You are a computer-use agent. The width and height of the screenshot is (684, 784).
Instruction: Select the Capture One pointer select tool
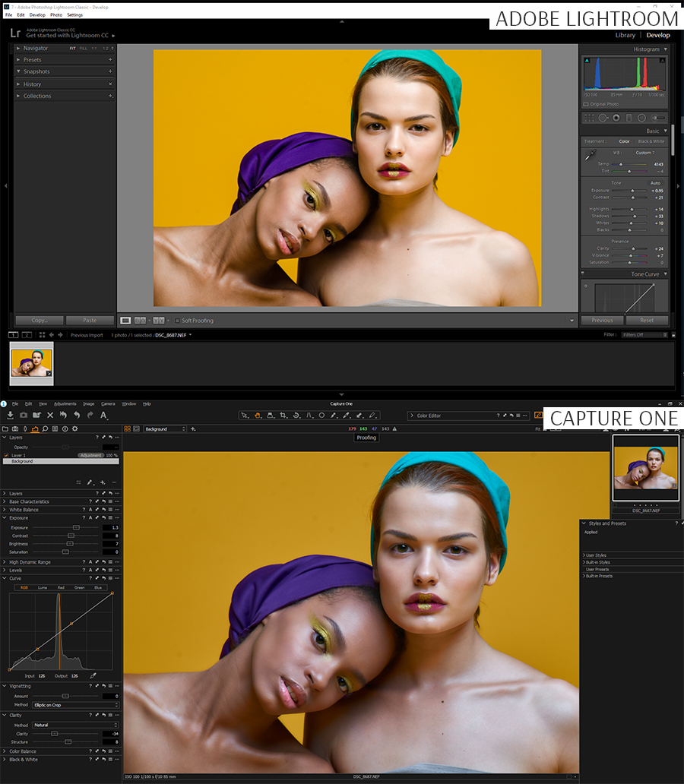[x=244, y=416]
